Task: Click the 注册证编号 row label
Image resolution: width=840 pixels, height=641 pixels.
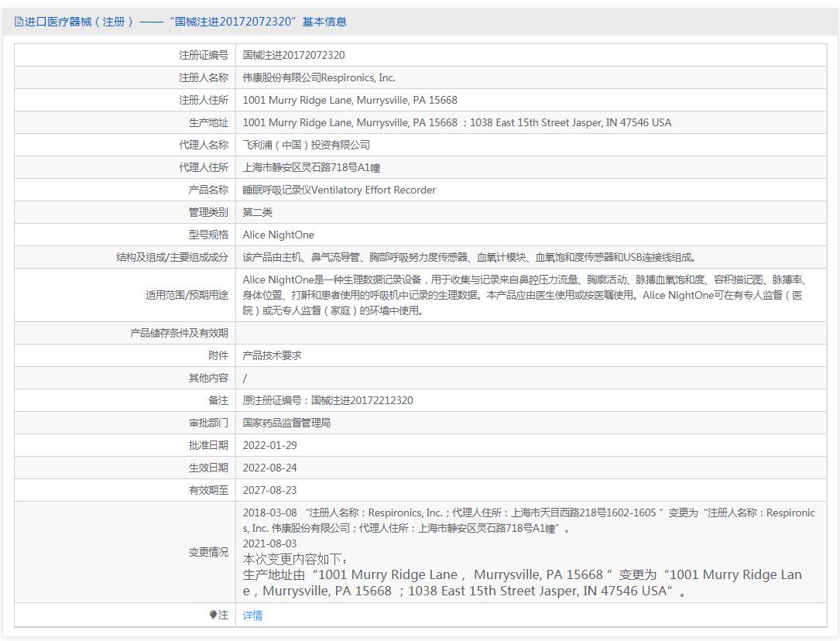Action: [x=204, y=55]
